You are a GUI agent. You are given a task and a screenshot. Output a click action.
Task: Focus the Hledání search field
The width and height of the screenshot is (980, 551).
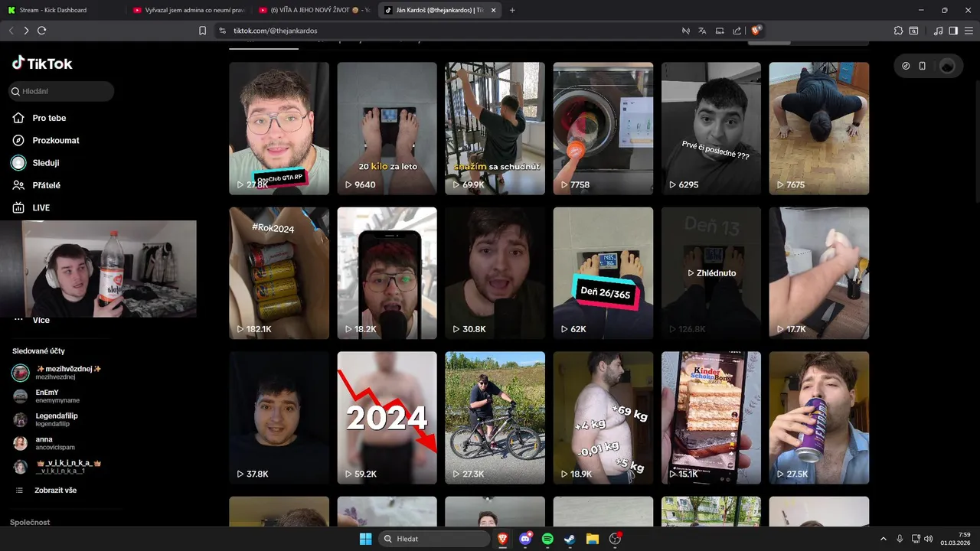coord(61,91)
